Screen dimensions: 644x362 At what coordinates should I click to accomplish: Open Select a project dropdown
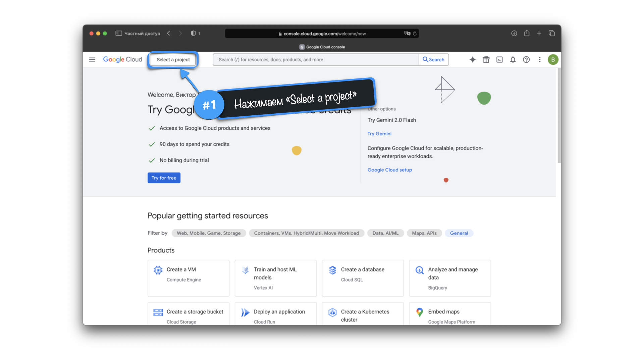tap(173, 60)
